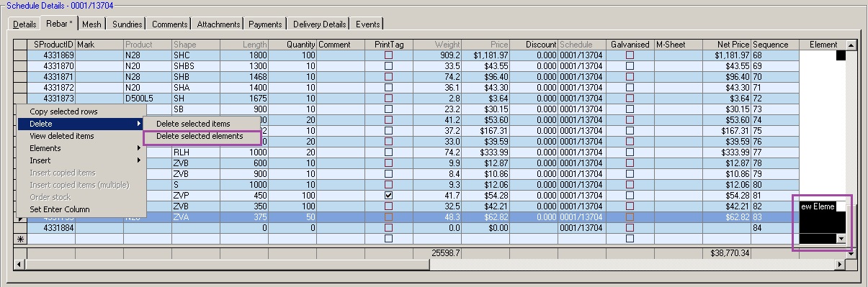Click vertical scrollbar up arrow
The image size is (868, 287).
click(x=851, y=45)
